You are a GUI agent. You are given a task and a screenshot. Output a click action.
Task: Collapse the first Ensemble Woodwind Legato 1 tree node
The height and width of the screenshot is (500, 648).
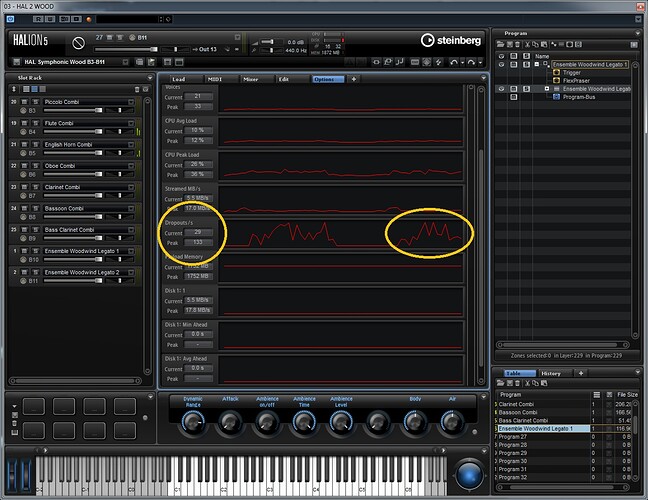point(537,64)
